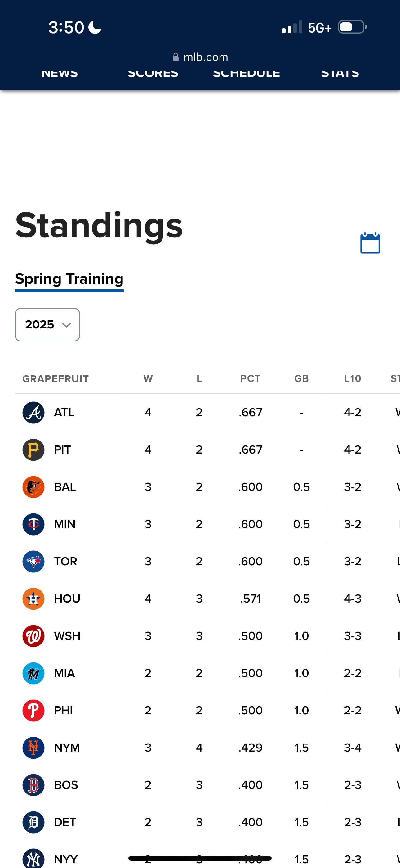Sort standings by PCT column header
This screenshot has width=400, height=868.
[250, 379]
